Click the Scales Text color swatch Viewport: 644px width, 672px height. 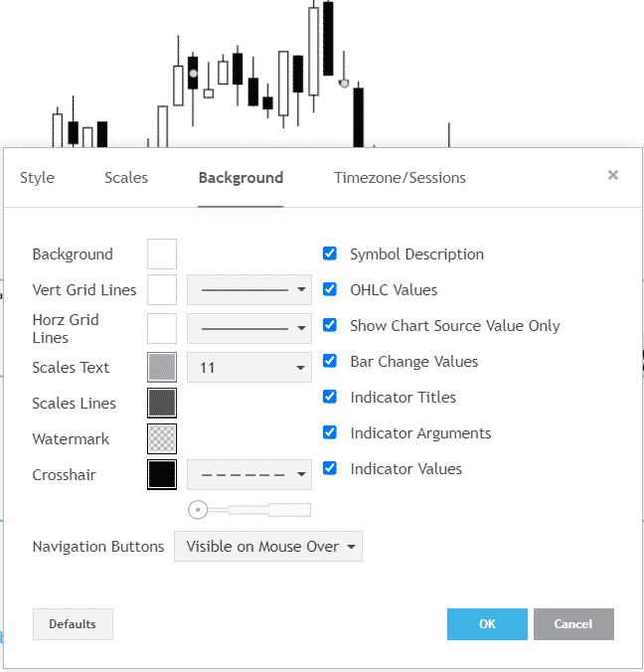pos(162,368)
